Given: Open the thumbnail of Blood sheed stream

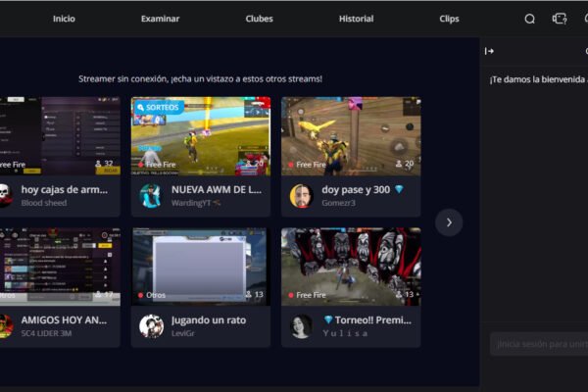Looking at the screenshot, I should [60, 136].
